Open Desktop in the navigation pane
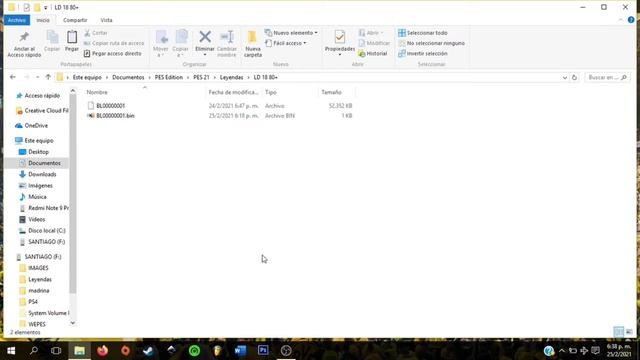 [38, 152]
